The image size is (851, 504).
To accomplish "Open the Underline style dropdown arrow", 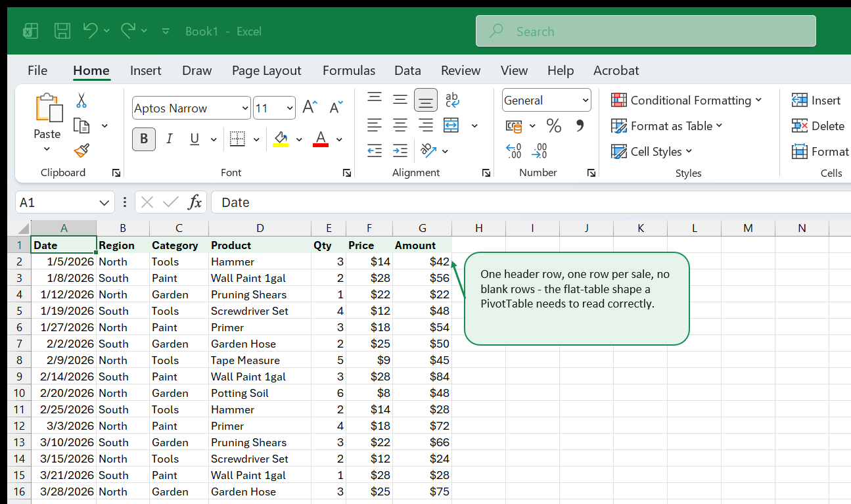I will pos(213,139).
